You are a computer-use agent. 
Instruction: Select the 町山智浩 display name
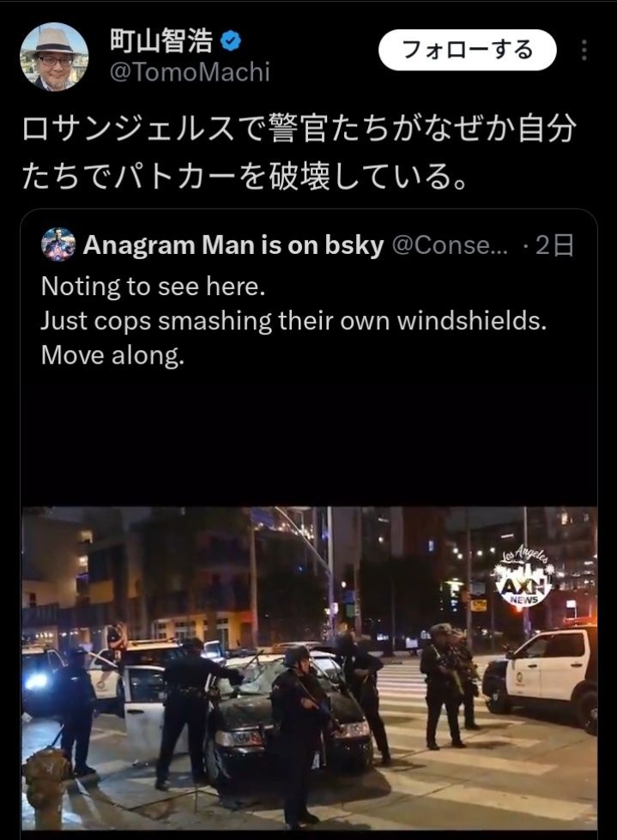161,41
